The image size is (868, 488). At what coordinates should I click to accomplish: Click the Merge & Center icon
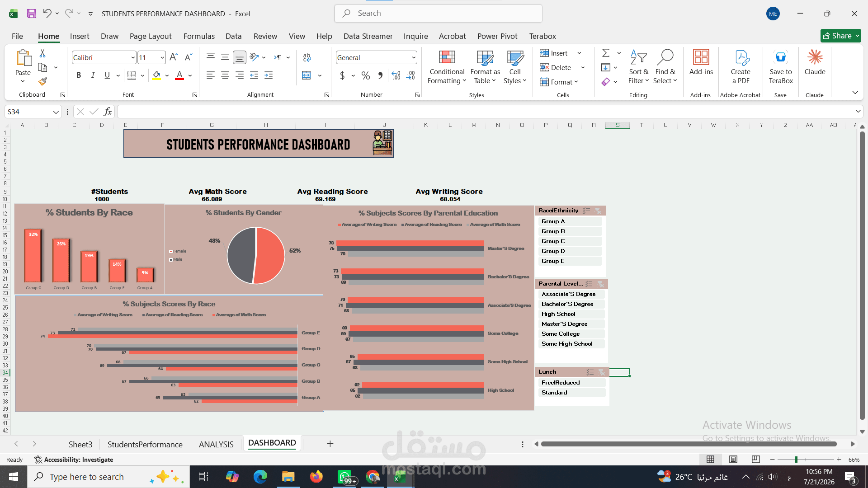(307, 75)
